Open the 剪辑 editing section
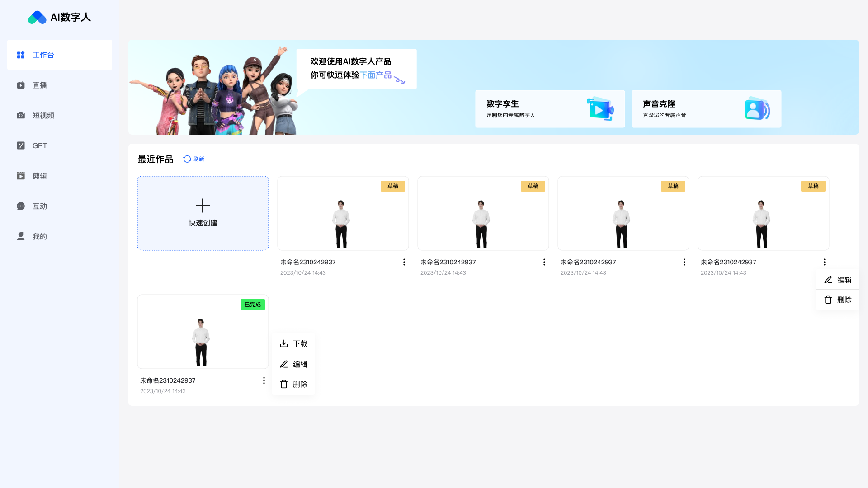Viewport: 868px width, 488px height. (x=39, y=176)
